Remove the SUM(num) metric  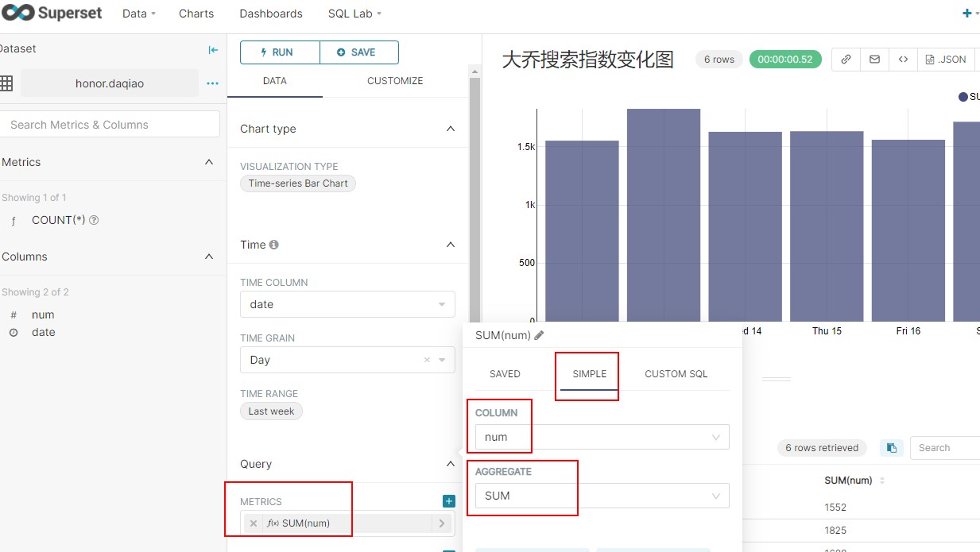(253, 523)
